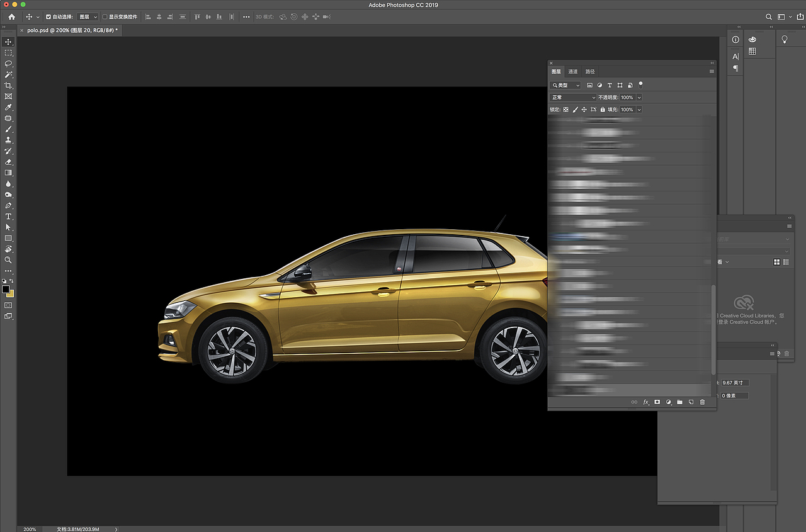Filter layers by shape layers
The width and height of the screenshot is (806, 532).
click(620, 85)
